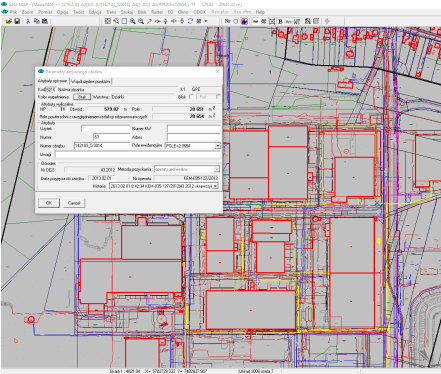This screenshot has width=441, height=374.
Task: Click the Cancel button in dialog
Action: [74, 203]
